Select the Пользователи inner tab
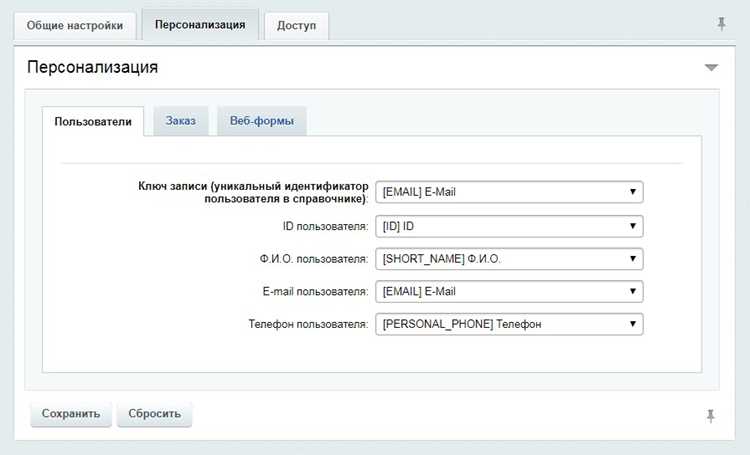The height and width of the screenshot is (455, 750). (x=93, y=122)
